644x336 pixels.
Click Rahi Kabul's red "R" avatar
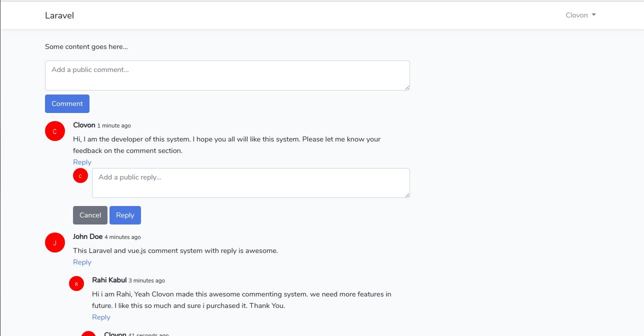(76, 283)
